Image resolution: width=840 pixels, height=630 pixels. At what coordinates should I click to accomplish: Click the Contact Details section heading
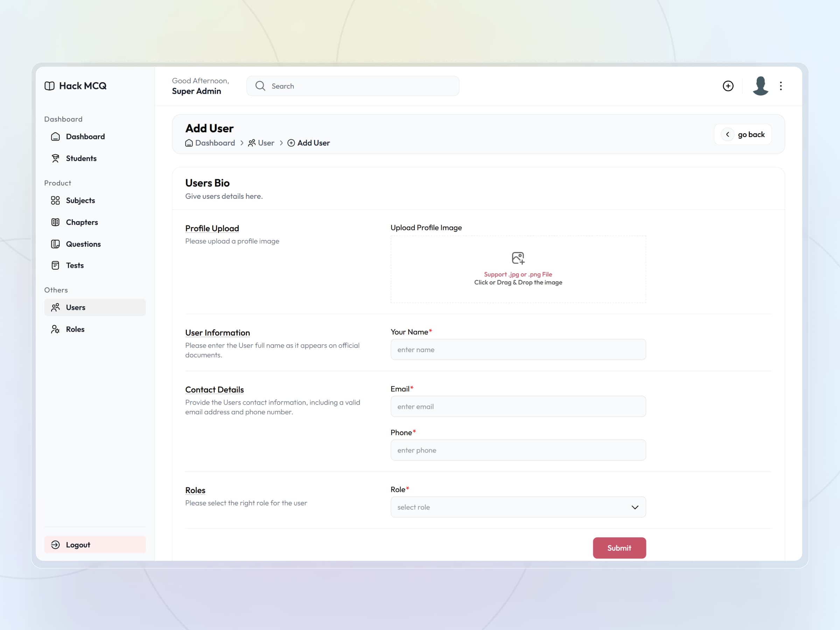(215, 390)
